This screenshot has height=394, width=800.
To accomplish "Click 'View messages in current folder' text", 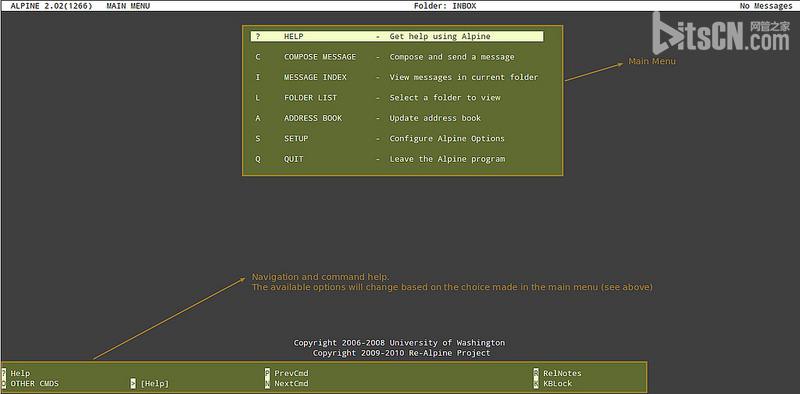I will point(464,77).
